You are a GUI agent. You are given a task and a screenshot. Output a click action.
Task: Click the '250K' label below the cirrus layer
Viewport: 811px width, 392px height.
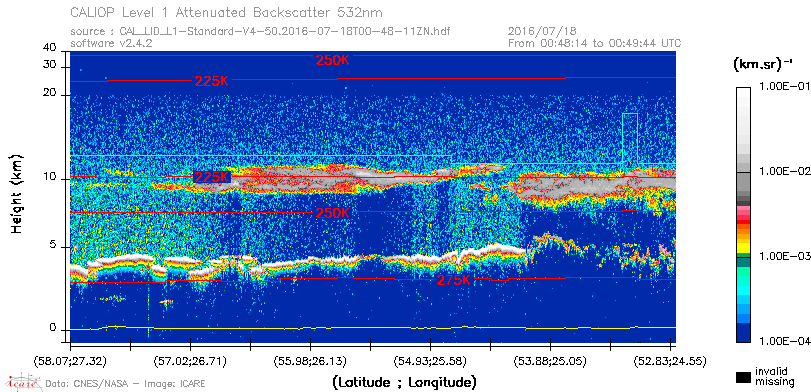click(333, 213)
